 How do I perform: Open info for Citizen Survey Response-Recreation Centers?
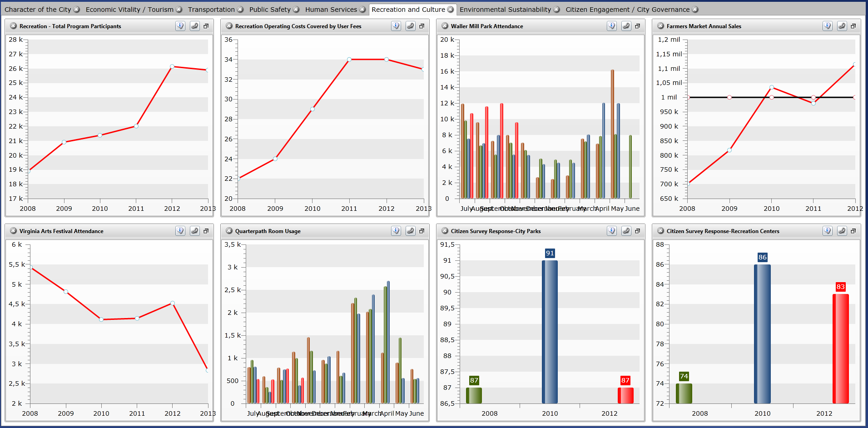pos(828,231)
